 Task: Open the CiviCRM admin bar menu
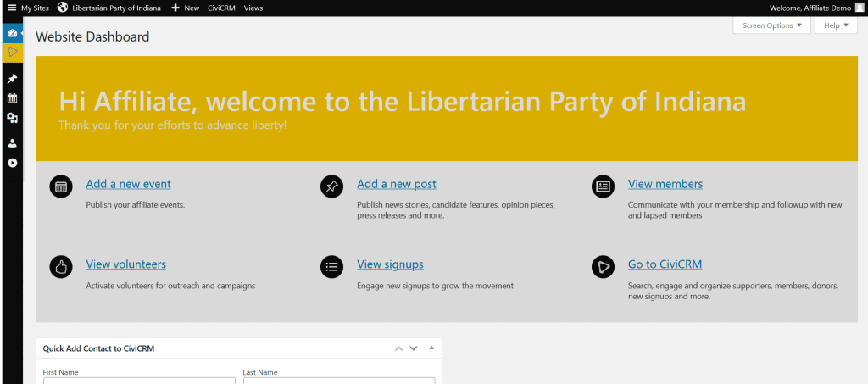pos(221,8)
